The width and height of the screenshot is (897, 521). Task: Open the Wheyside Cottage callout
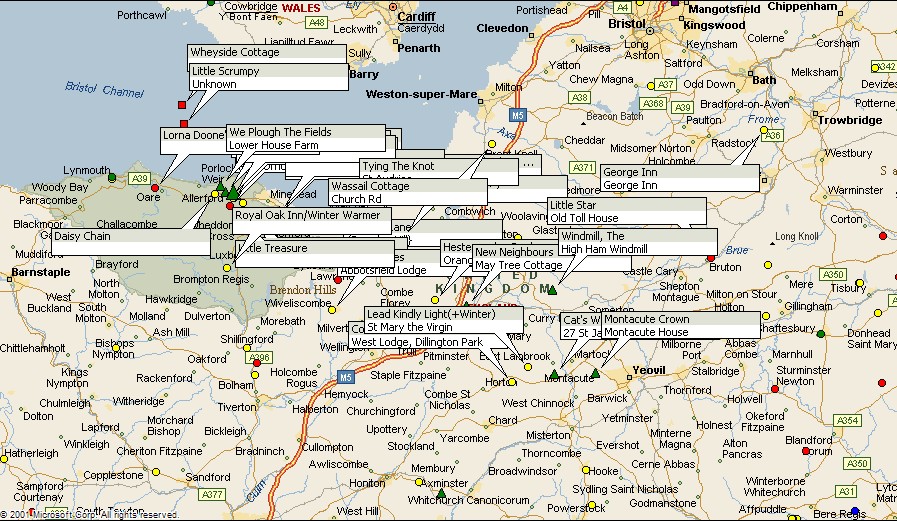coord(267,52)
